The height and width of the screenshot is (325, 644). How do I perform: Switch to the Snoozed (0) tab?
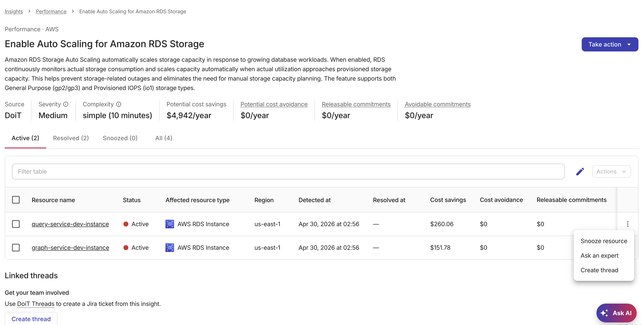pos(120,138)
